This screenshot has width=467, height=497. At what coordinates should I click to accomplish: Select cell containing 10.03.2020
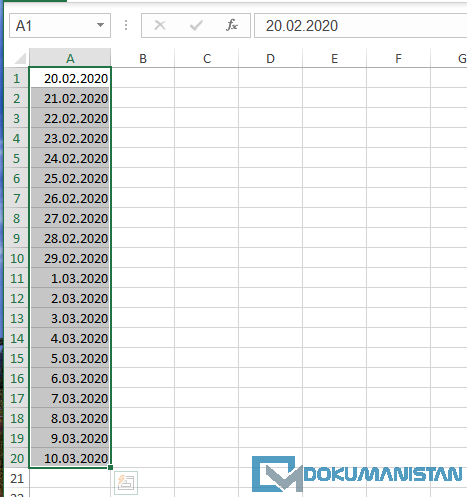70,458
